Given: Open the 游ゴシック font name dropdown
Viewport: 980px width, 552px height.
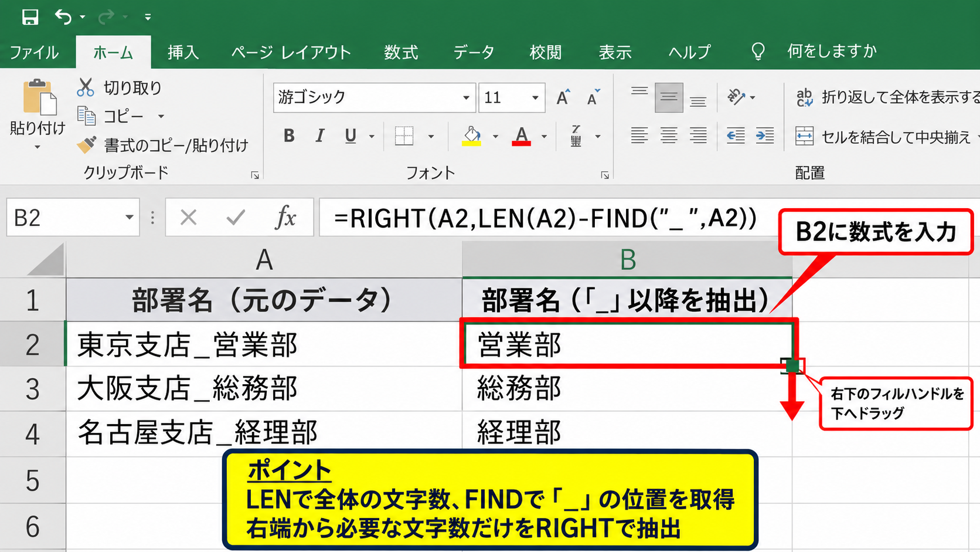Looking at the screenshot, I should pyautogui.click(x=466, y=98).
